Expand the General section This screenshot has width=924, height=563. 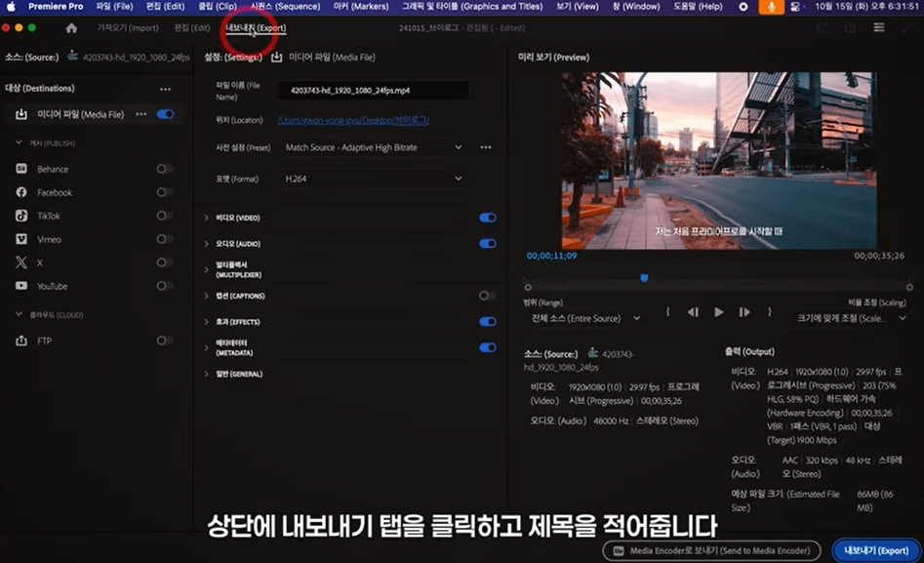tap(206, 374)
